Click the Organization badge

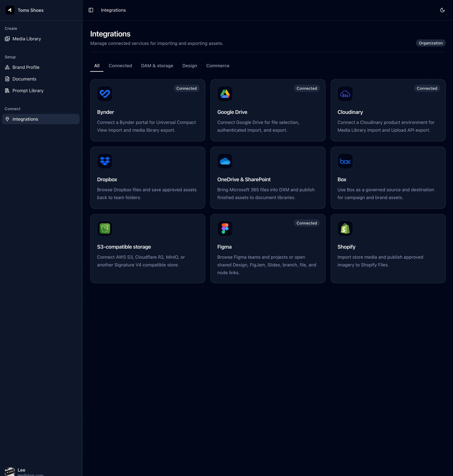[x=431, y=43]
